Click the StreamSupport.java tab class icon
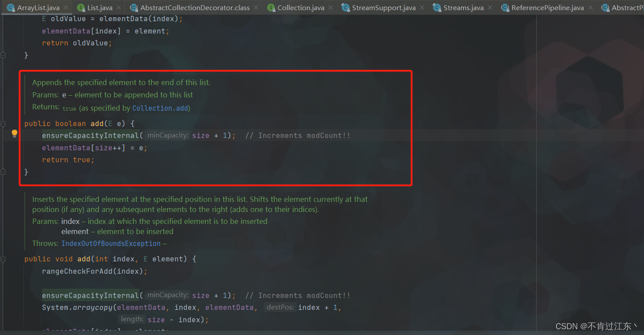The image size is (644, 335). (x=346, y=7)
